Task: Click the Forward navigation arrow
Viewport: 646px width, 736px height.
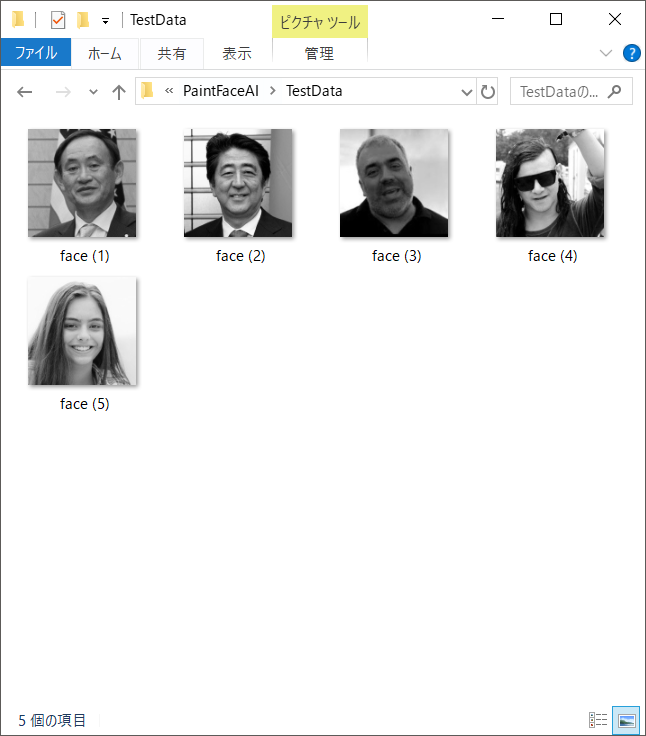Action: pyautogui.click(x=63, y=92)
